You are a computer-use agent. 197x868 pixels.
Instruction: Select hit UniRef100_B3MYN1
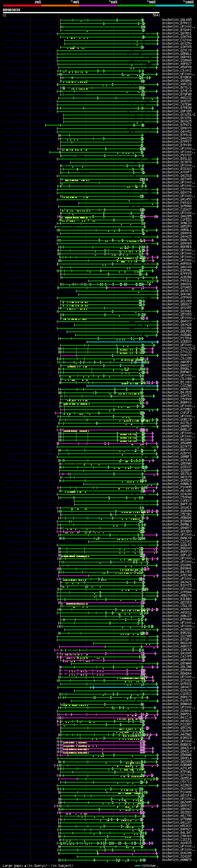177,271
